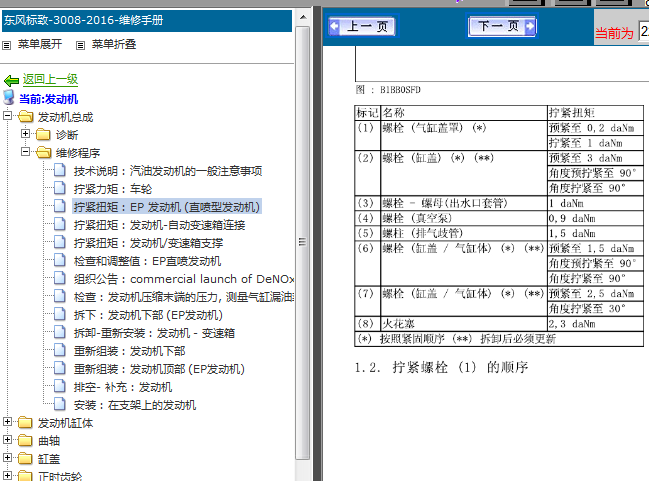Viewport: 649px width, 481px height.
Task: Click page icon beside 拆卸-重新安装 entry
Action: (x=60, y=332)
